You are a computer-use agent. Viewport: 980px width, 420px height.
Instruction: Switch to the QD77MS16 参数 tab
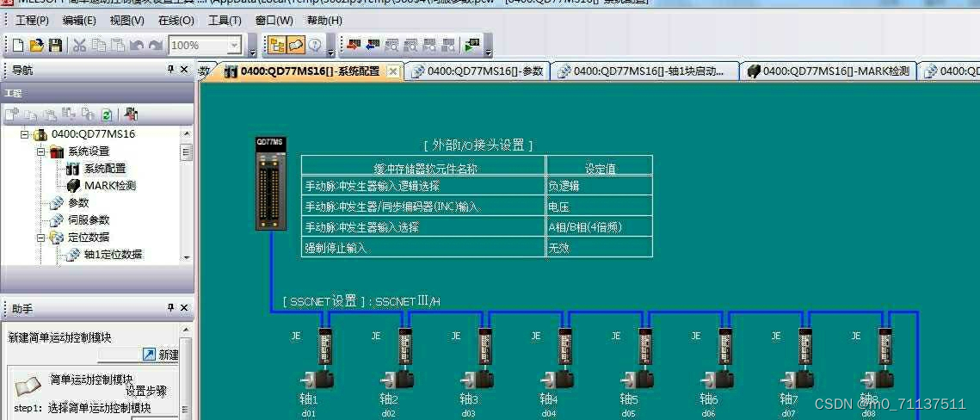[x=478, y=71]
